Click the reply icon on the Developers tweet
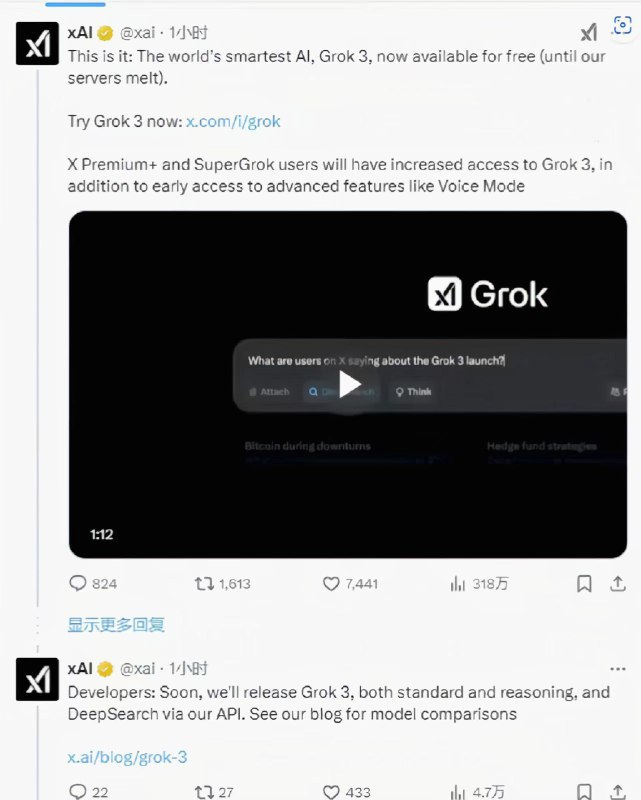Screen dimensions: 641x800 click(x=80, y=791)
